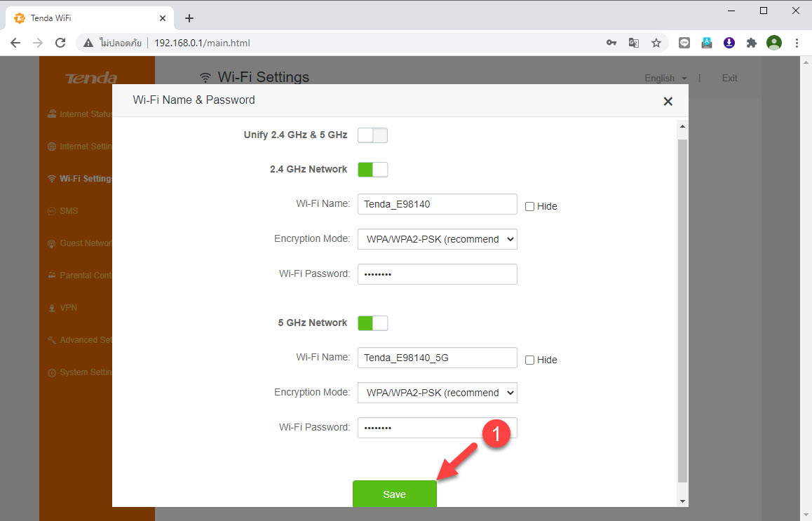Image resolution: width=812 pixels, height=521 pixels.
Task: Open 2.4 GHz Encryption Mode dropdown
Action: 437,239
